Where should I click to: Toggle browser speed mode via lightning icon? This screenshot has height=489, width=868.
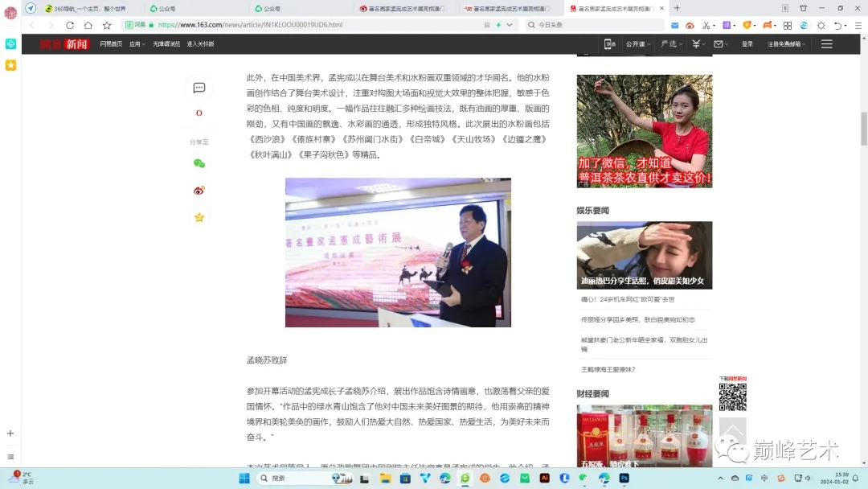click(x=498, y=24)
